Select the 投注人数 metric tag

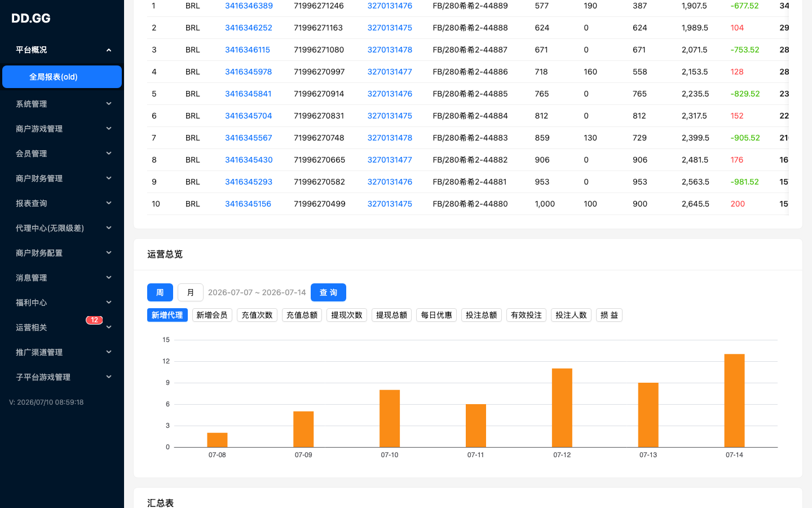pyautogui.click(x=571, y=315)
